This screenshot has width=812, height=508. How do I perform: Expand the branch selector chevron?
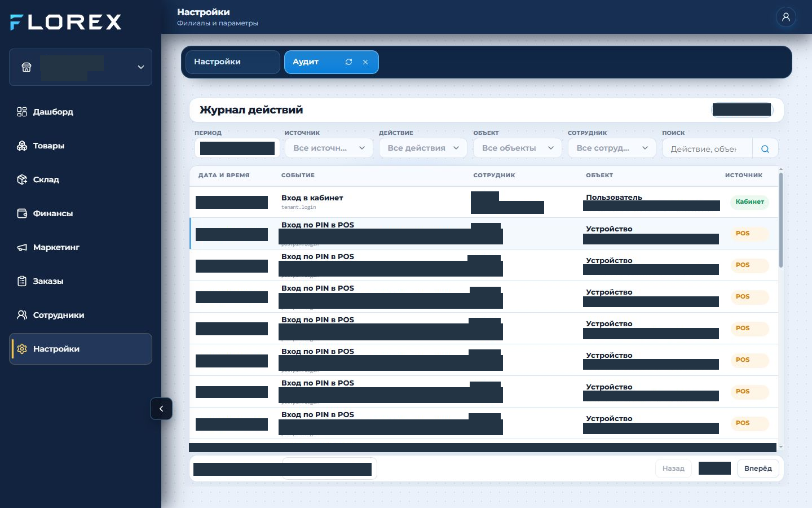click(140, 67)
